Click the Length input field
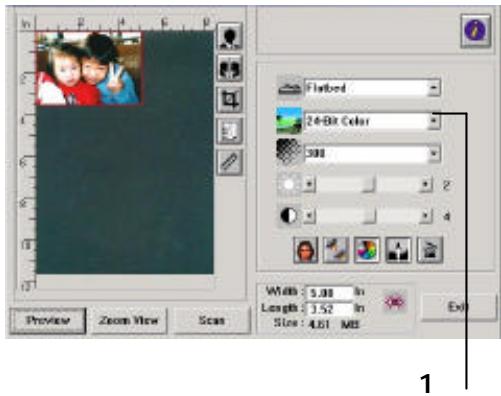 point(329,309)
